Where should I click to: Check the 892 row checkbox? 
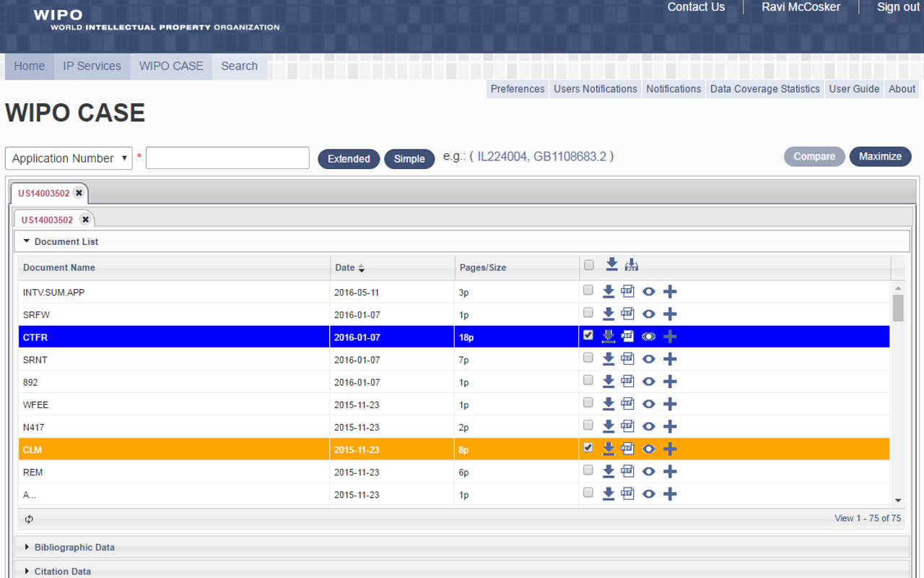[588, 380]
